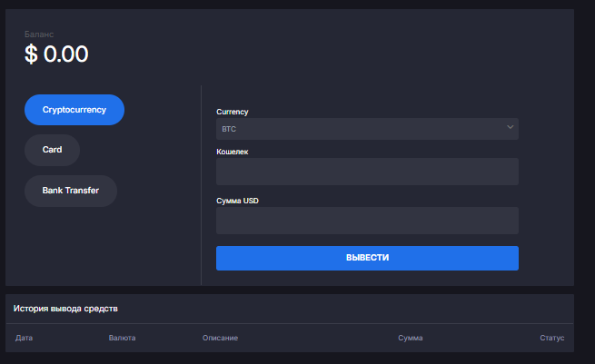Switch to the Card withdrawal method
Screen dimensions: 595x364
[x=52, y=150]
